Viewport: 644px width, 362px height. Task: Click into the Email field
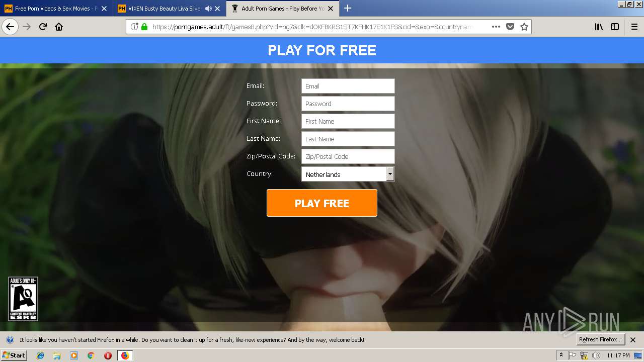pos(348,86)
